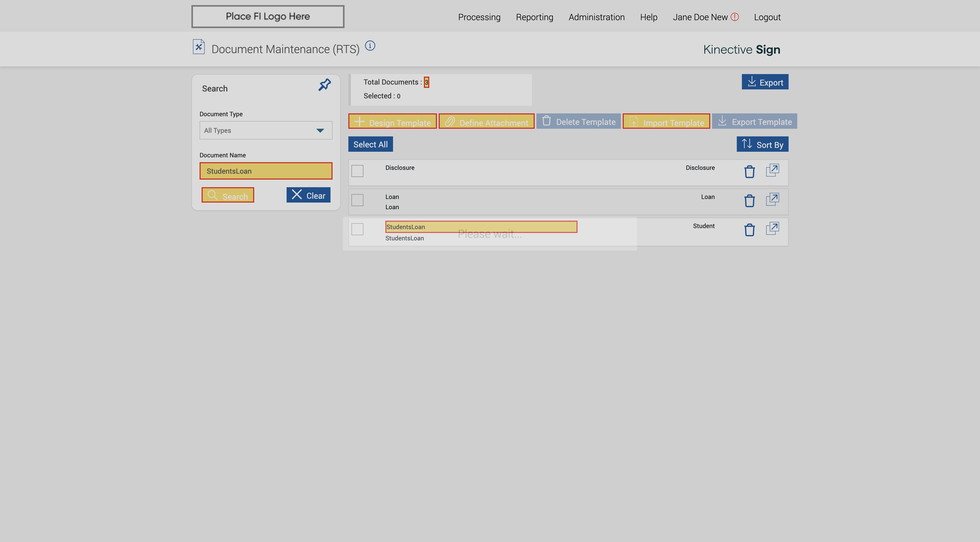Open Disclosure document via pop-out icon
The image size is (980, 542).
point(772,170)
